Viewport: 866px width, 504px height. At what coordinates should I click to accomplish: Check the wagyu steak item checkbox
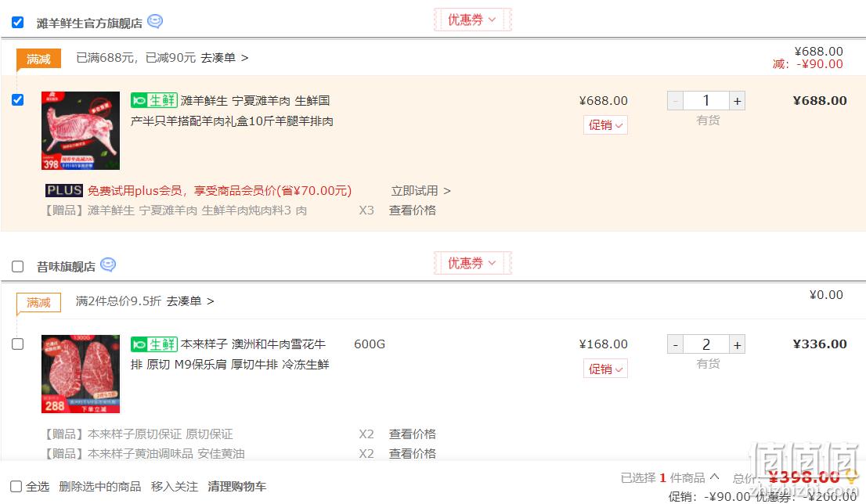18,344
